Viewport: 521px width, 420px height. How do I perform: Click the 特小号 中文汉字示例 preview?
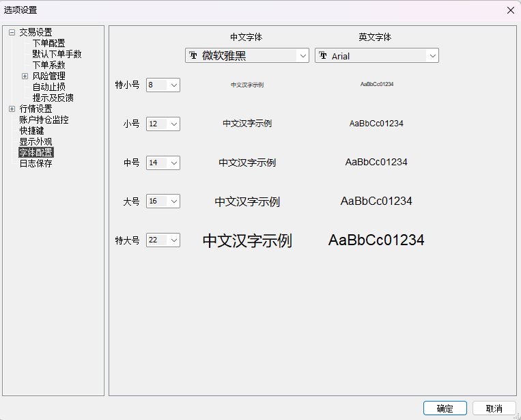point(247,85)
